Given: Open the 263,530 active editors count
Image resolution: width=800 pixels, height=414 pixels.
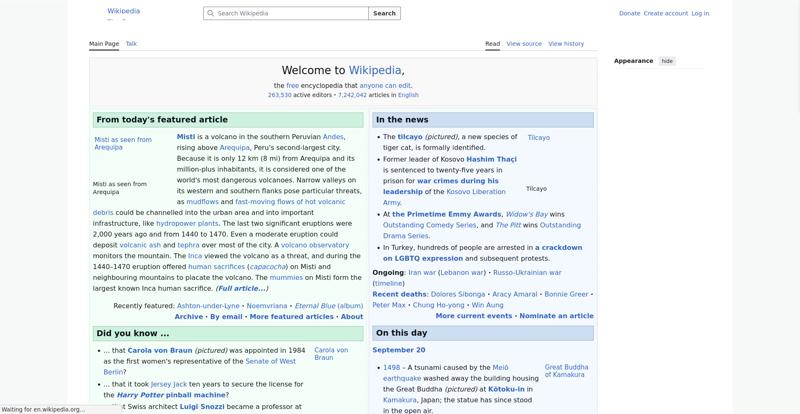Looking at the screenshot, I should click(x=280, y=95).
